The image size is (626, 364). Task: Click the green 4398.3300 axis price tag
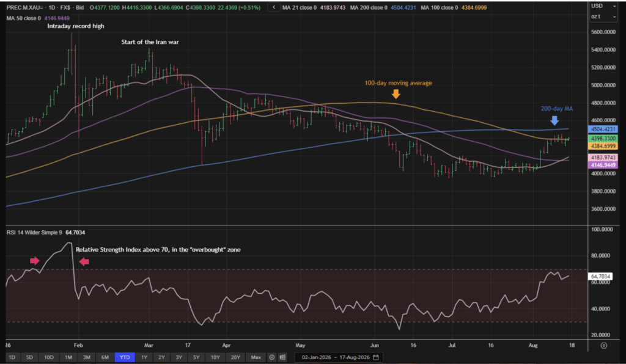click(603, 139)
